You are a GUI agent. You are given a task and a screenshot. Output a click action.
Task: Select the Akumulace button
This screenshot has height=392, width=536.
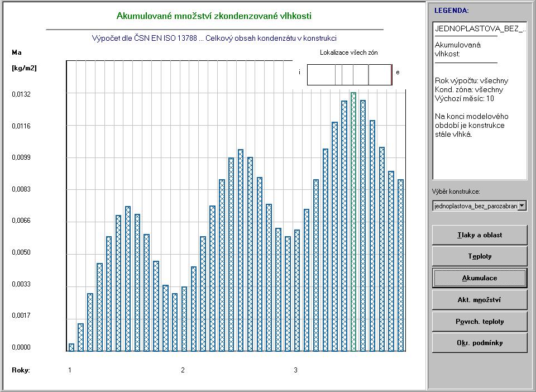480,278
